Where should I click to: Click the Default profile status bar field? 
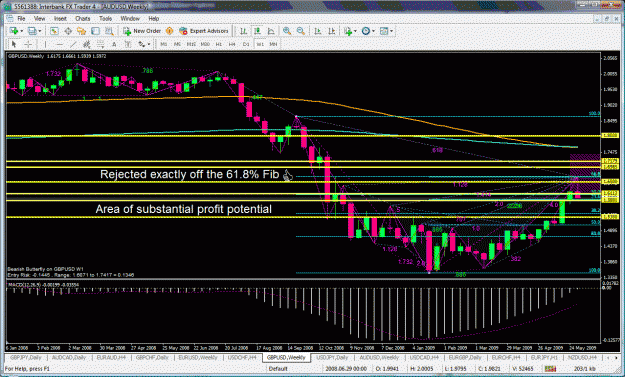278,369
